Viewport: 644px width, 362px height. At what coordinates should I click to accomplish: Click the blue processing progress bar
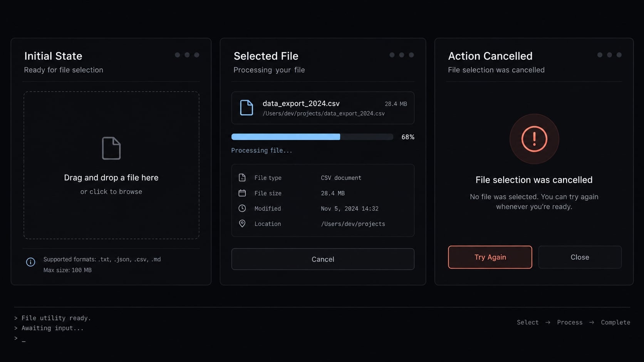312,137
